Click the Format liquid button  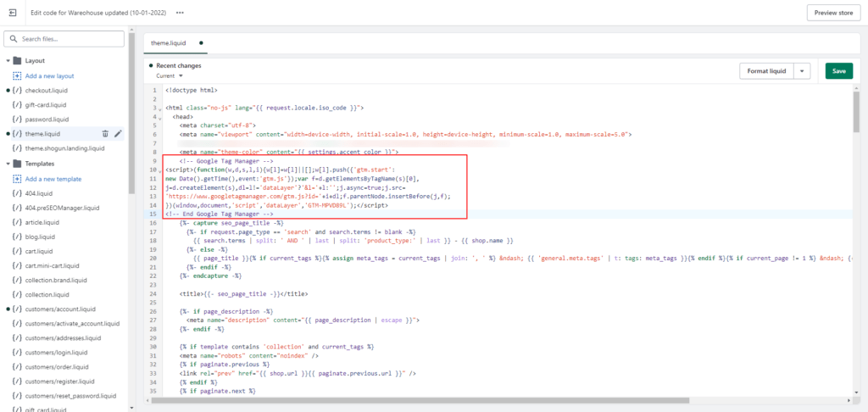[766, 71]
